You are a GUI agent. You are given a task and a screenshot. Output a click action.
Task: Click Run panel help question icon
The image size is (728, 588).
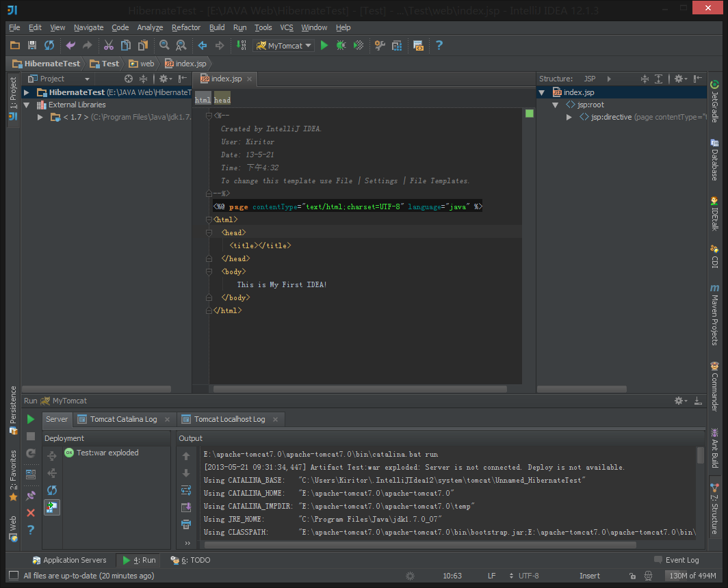pos(31,529)
